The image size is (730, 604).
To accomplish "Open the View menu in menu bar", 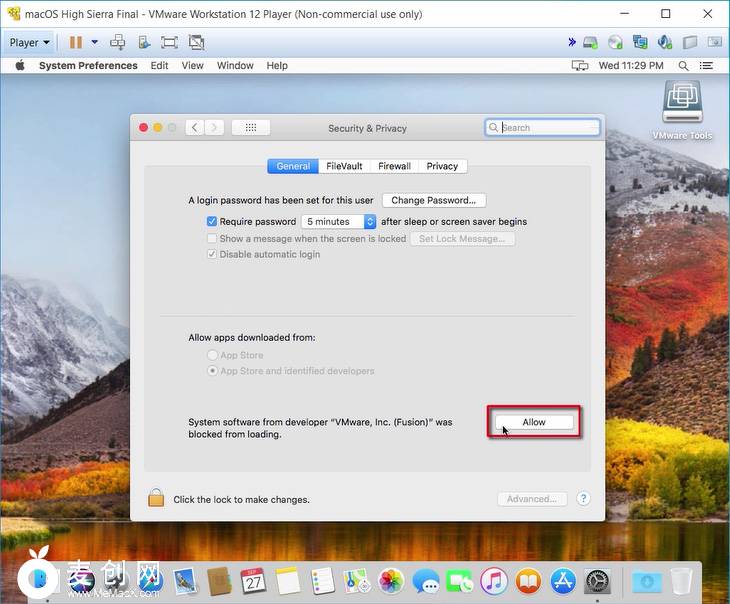I will (x=192, y=65).
